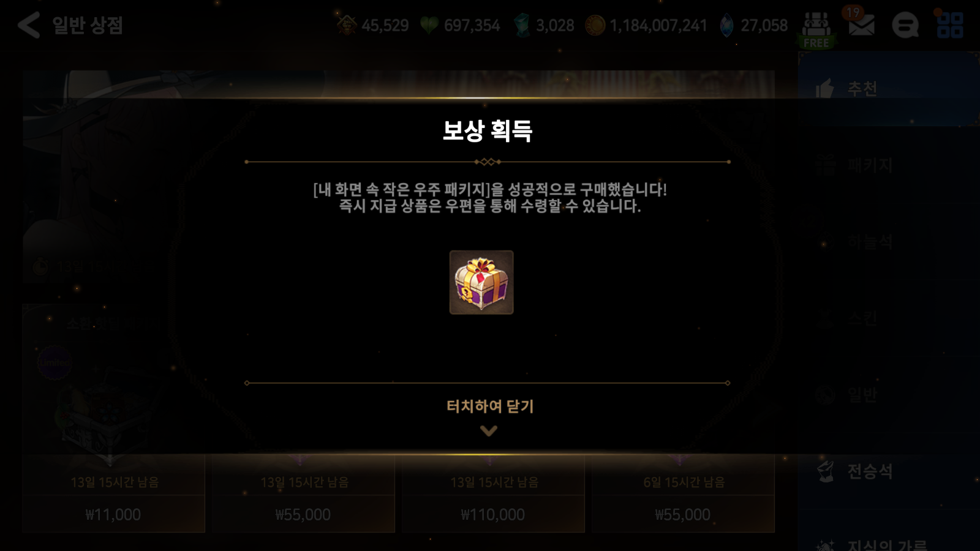Go back using the arrow beside 일반 상점
The image size is (980, 551).
click(28, 25)
